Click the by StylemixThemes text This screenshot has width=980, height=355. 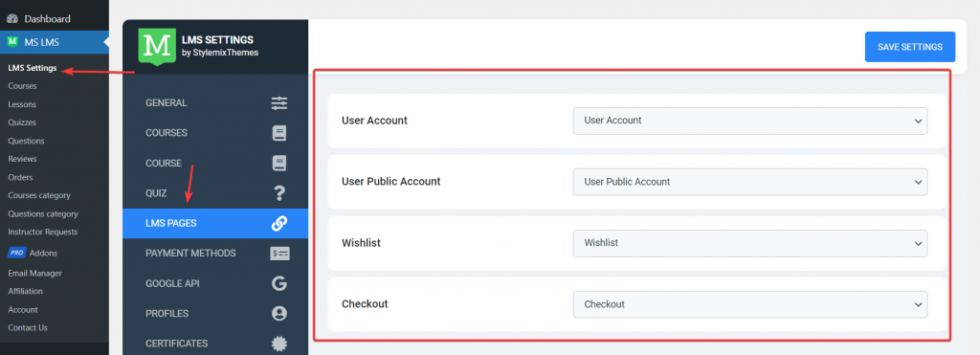(x=220, y=53)
